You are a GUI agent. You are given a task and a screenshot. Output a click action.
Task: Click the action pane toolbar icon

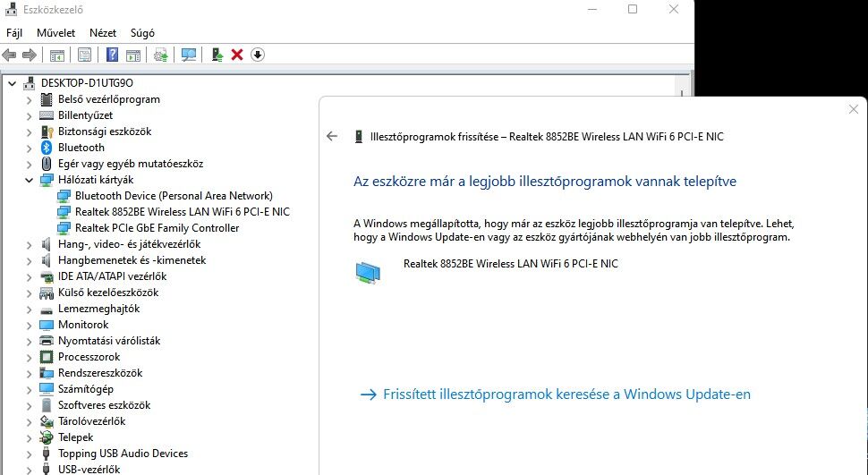click(x=133, y=55)
